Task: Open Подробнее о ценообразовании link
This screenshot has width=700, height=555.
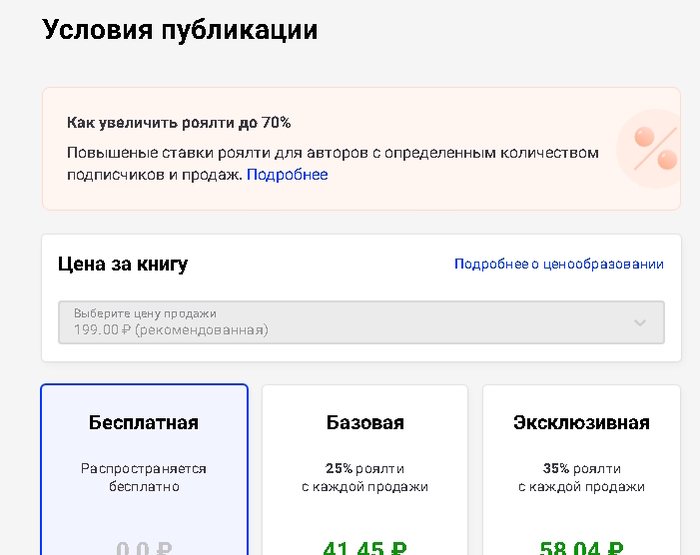Action: (x=559, y=264)
